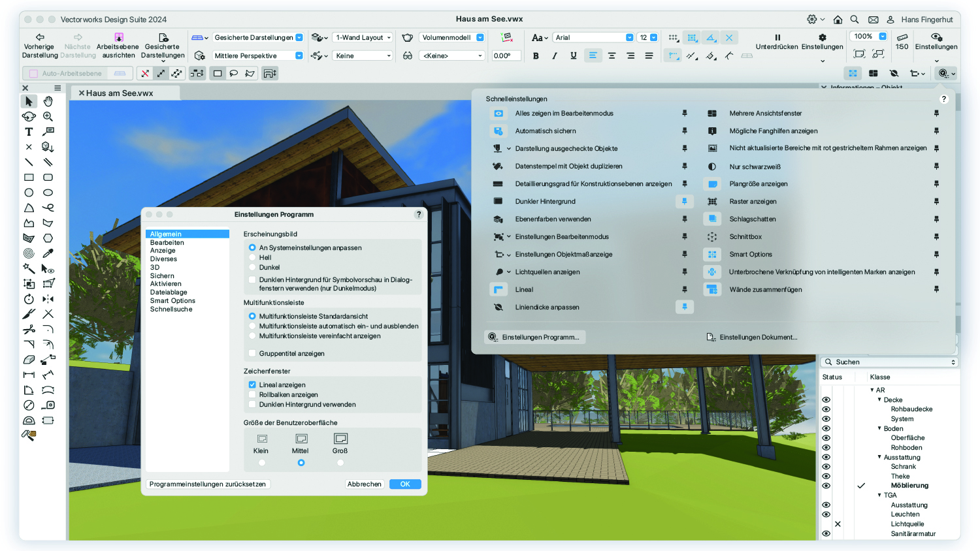Select the Dunkel appearance radio button

click(x=254, y=266)
